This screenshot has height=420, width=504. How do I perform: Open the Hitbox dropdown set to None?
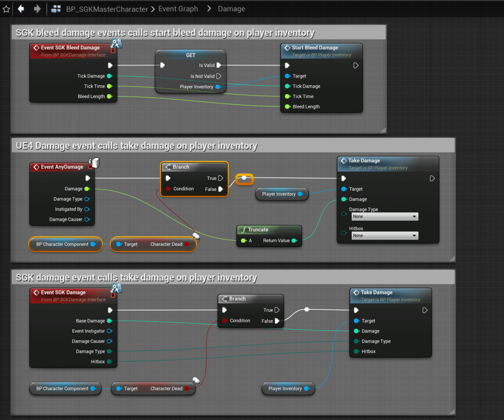point(385,236)
